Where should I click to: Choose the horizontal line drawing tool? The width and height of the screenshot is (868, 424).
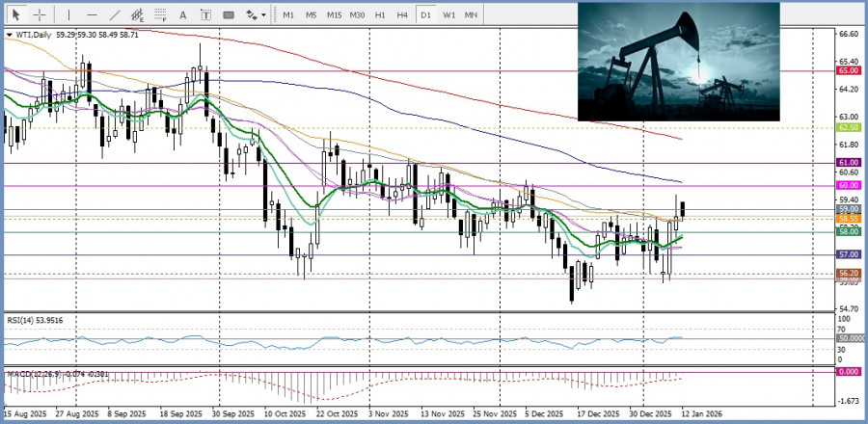(92, 14)
